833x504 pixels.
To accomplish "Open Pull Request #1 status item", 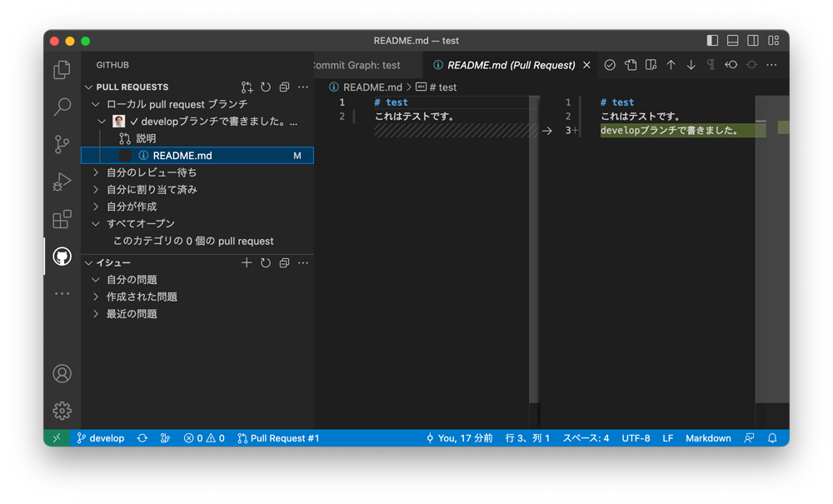I will (278, 438).
